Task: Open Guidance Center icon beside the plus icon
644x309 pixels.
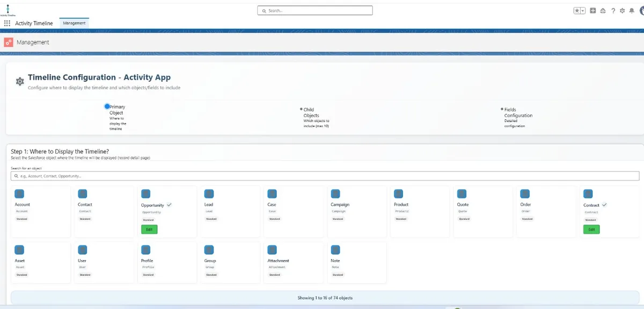Action: (603, 10)
